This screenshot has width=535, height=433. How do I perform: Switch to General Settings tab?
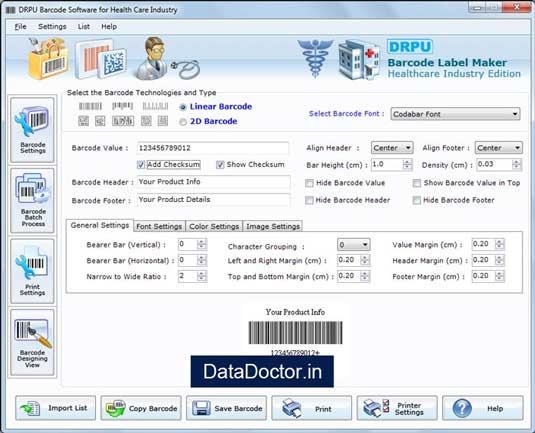100,225
